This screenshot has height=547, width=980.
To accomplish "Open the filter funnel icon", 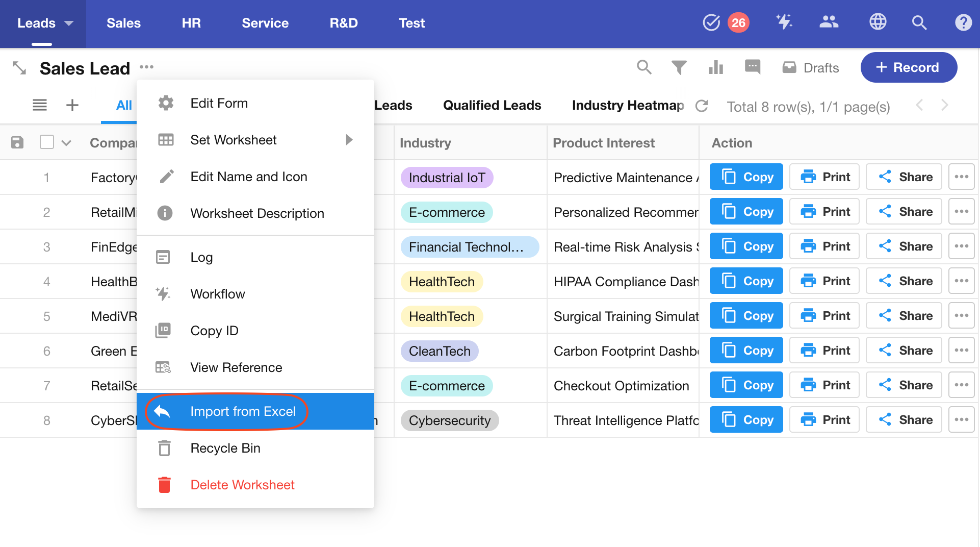I will pos(679,67).
